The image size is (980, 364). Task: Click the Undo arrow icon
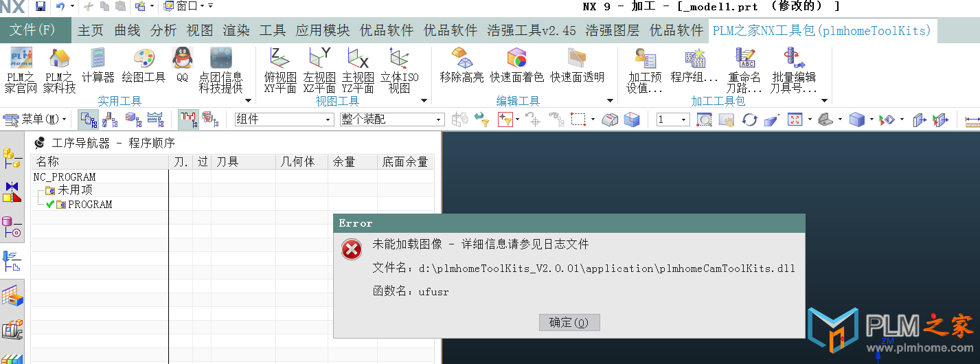click(x=60, y=6)
